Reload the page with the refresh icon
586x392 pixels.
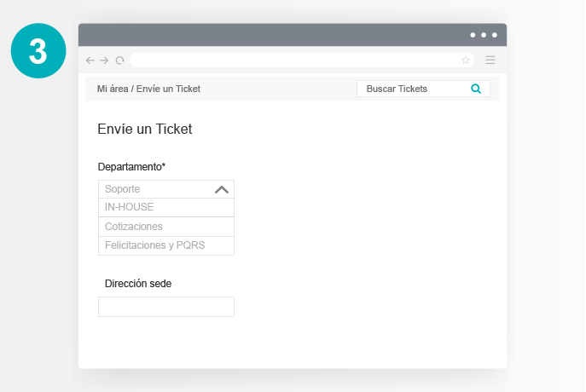(119, 61)
